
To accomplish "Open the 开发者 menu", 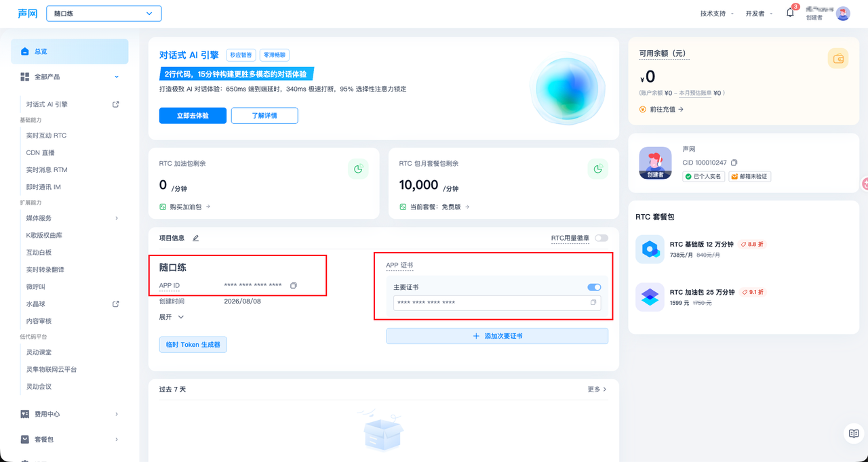I will [759, 14].
